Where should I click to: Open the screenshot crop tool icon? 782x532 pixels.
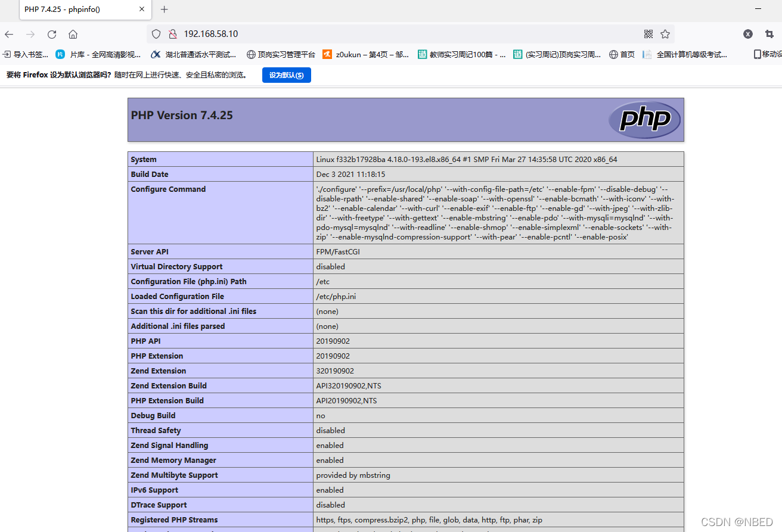point(769,34)
